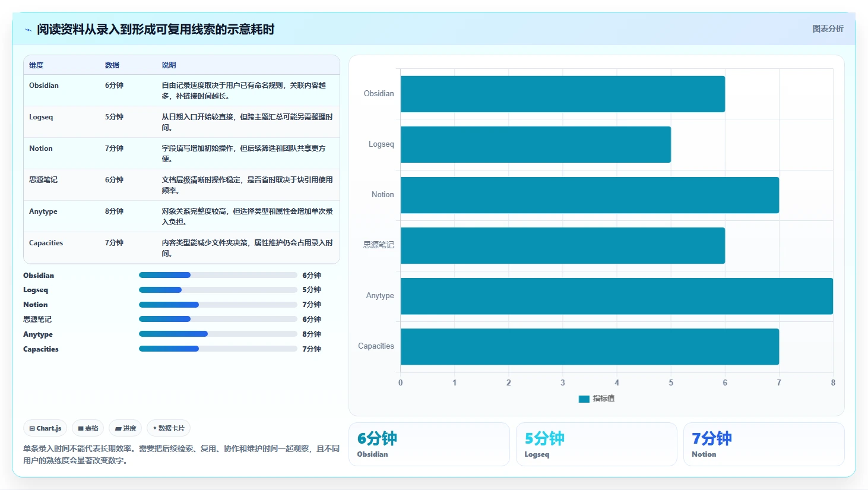The width and height of the screenshot is (868, 490).
Task: Click the description starting 字段填写增加初始操作
Action: [244, 154]
